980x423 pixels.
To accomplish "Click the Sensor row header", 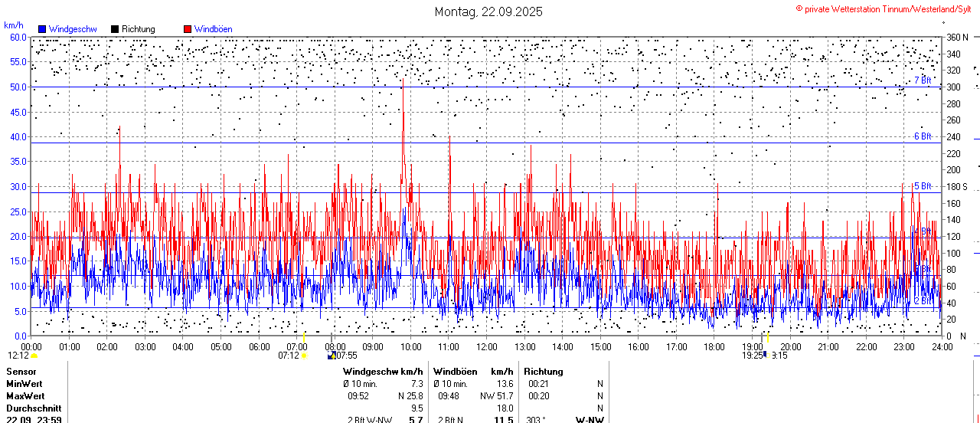I will (x=21, y=372).
